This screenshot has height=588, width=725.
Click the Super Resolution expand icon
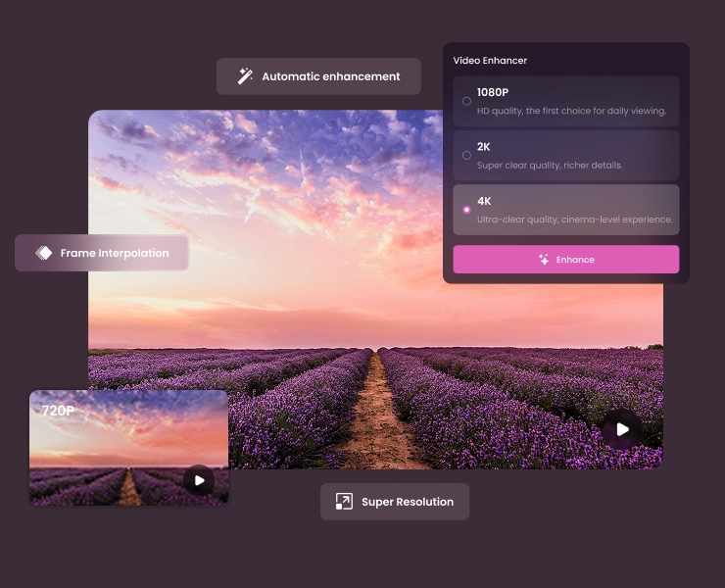(344, 502)
